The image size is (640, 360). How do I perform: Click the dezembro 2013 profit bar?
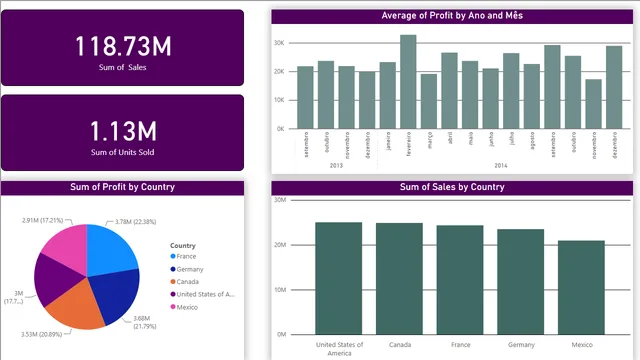tap(367, 100)
